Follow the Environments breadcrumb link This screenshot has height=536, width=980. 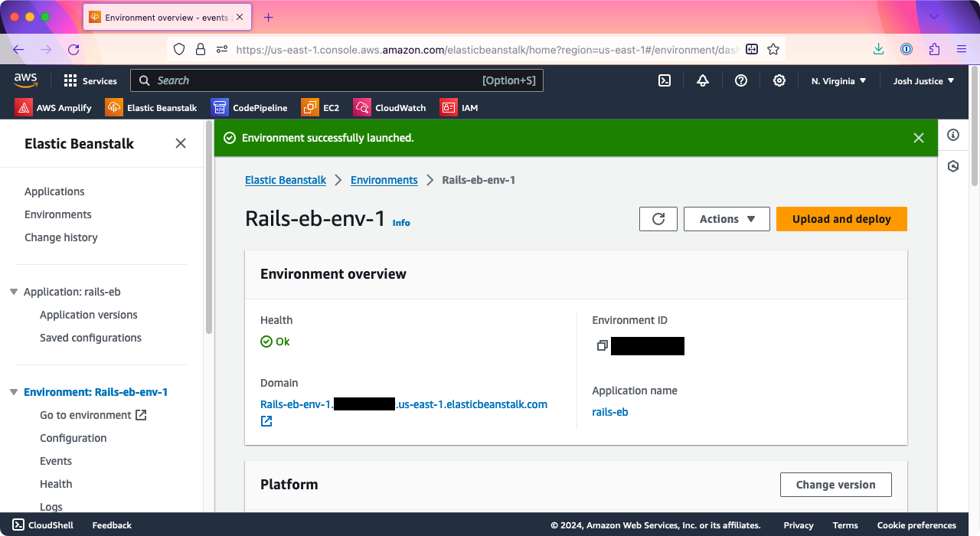tap(384, 180)
